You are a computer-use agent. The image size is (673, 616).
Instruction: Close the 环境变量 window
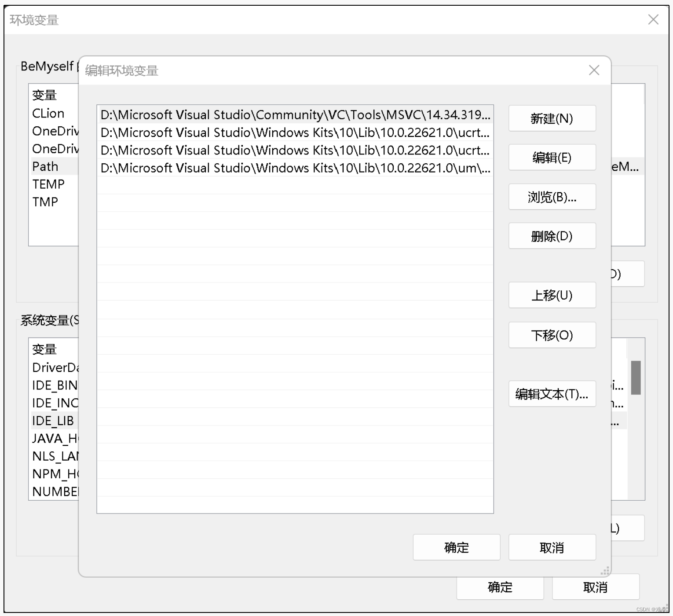(x=653, y=19)
